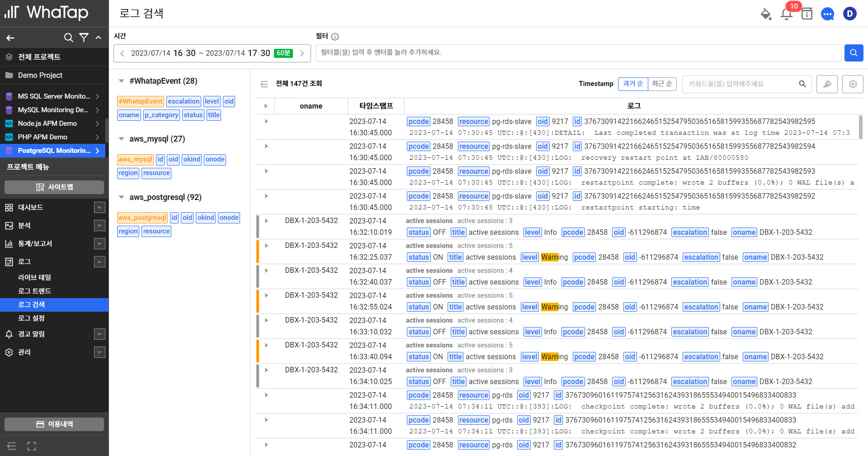The height and width of the screenshot is (456, 868).
Task: Click the highlighter pen button
Action: [x=827, y=84]
